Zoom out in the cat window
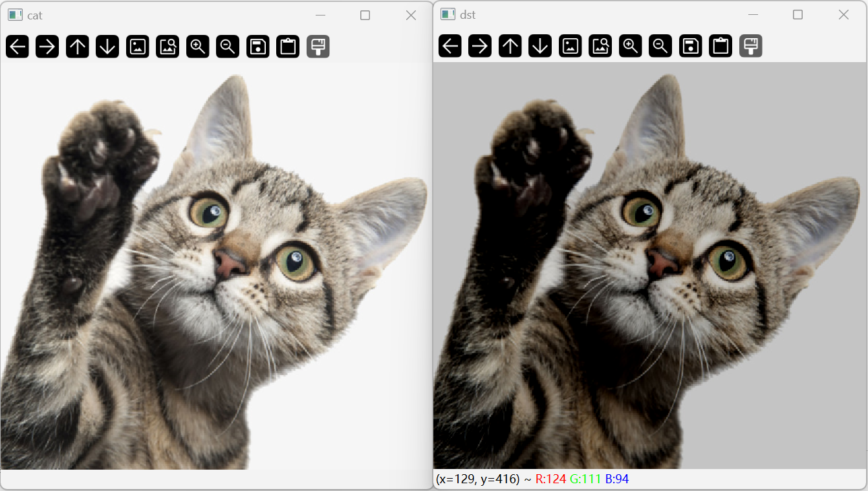This screenshot has height=491, width=868. (x=228, y=47)
